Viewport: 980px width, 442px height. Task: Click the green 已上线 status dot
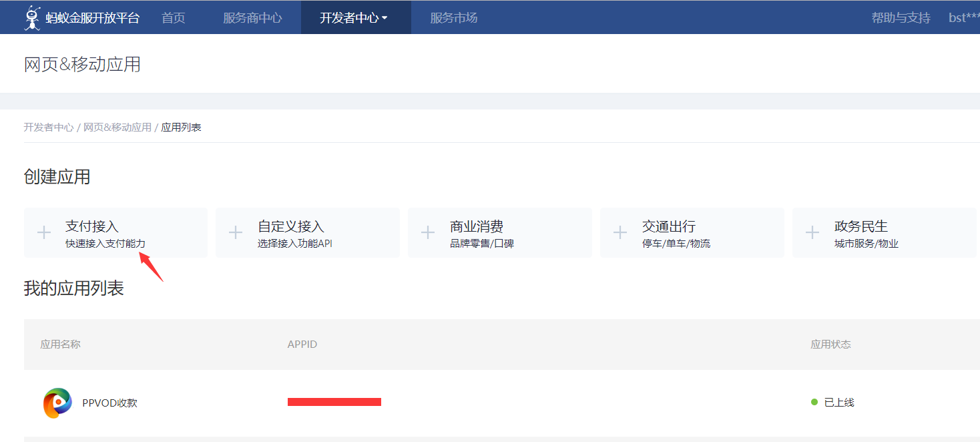(x=814, y=402)
